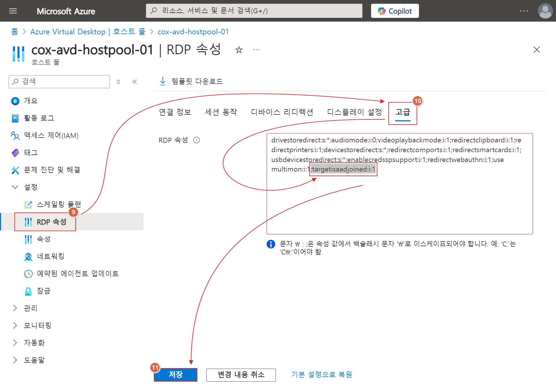The image size is (556, 392).
Task: Switch to 고급 tab
Action: (403, 112)
